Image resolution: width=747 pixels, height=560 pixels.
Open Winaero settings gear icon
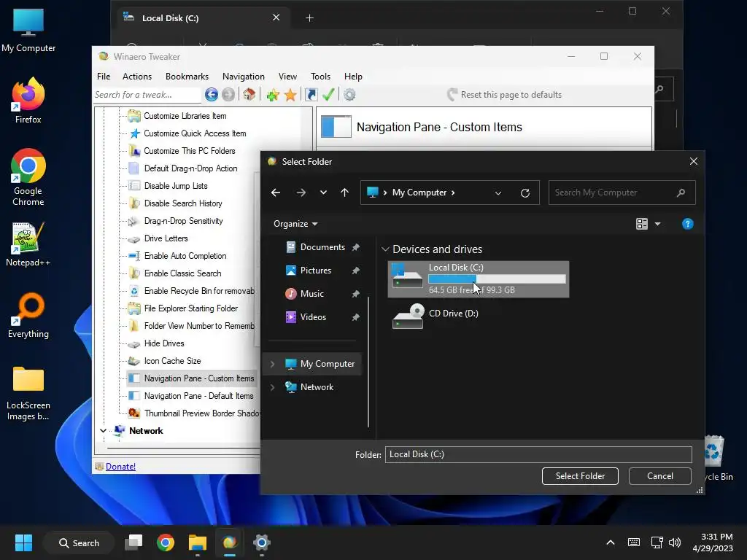click(349, 95)
